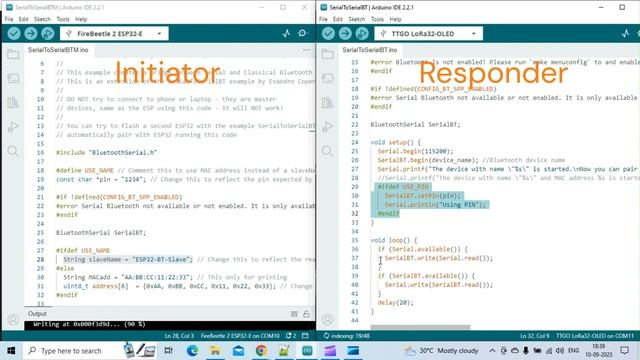Open Help menu in Initiator window

tap(81, 19)
